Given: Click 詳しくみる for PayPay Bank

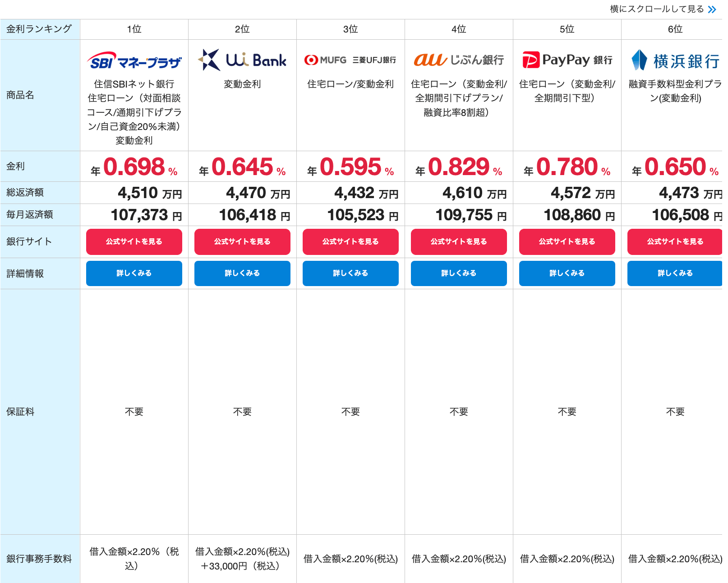Looking at the screenshot, I should [567, 273].
